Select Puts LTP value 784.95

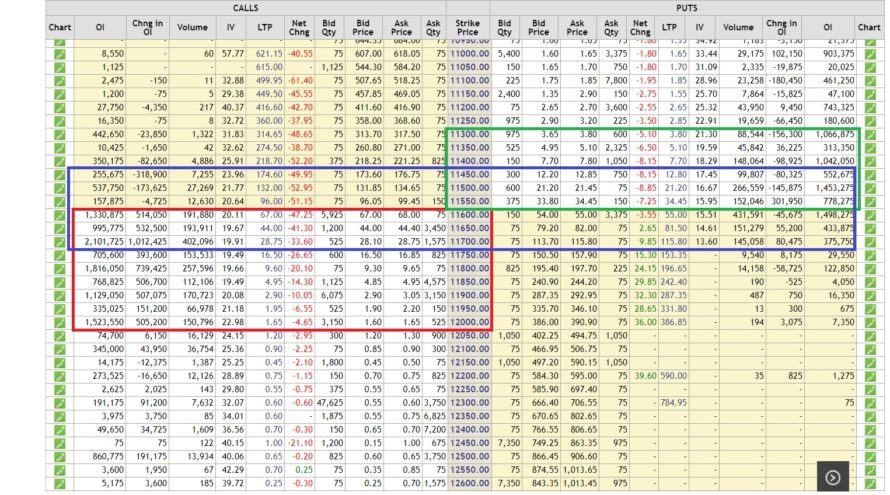coord(674,403)
